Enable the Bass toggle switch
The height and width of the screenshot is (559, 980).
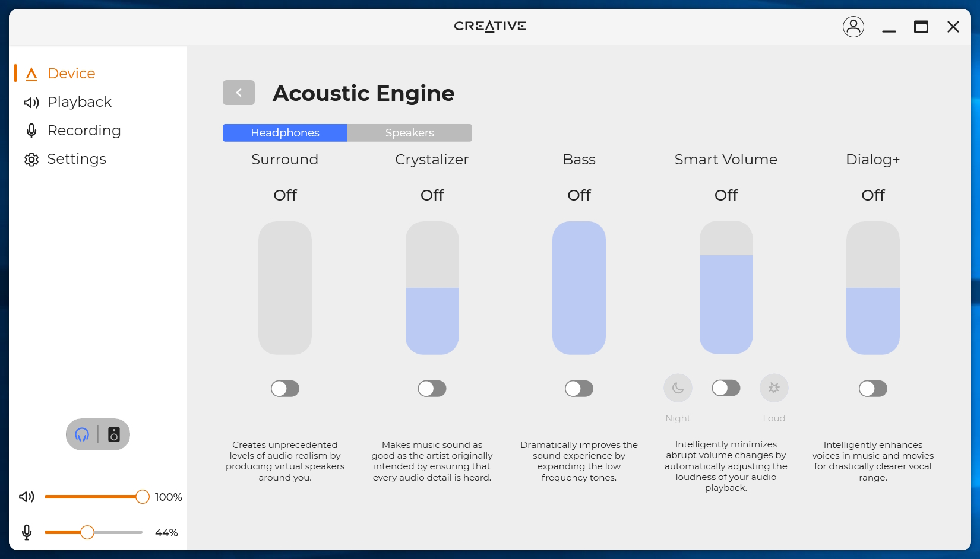(x=579, y=389)
